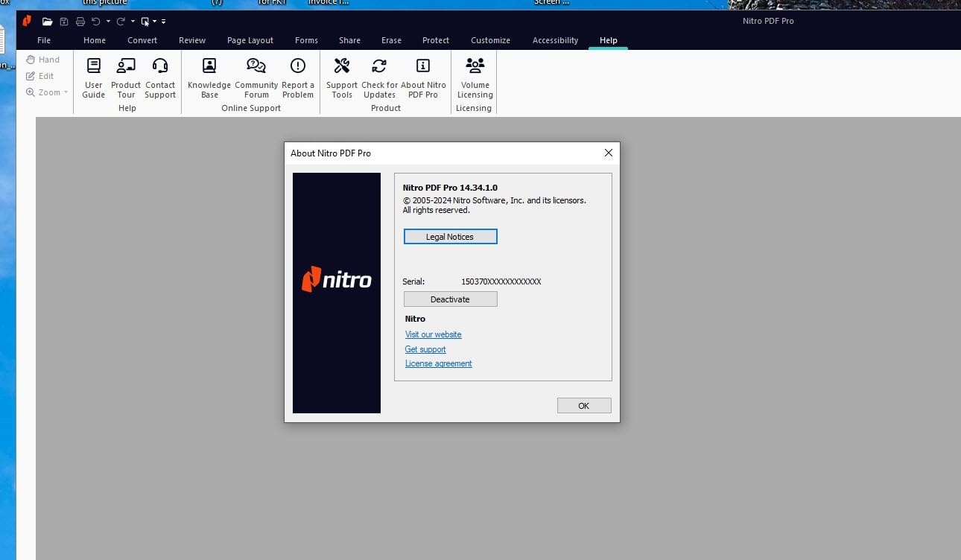Open the Knowledge Base

tap(209, 77)
